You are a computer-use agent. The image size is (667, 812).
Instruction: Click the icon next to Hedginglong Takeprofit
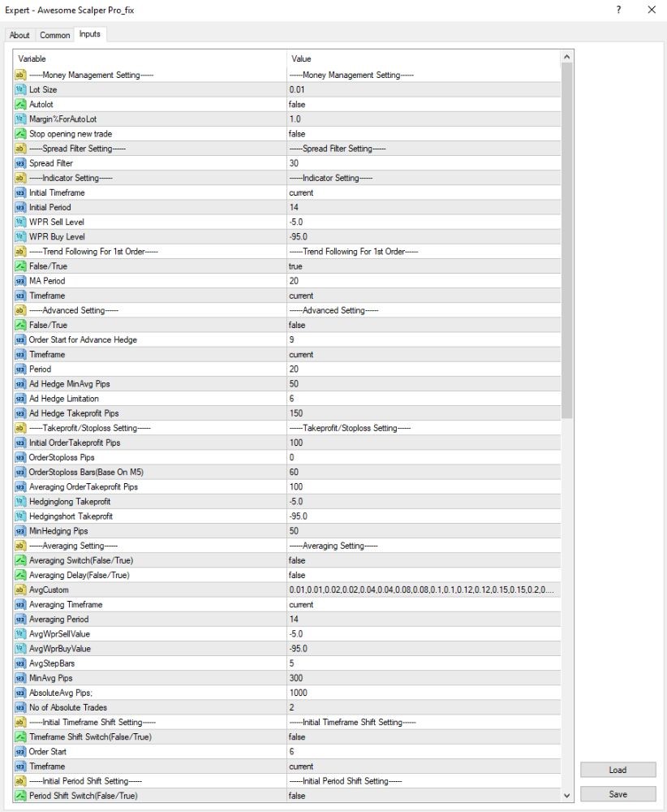click(x=20, y=501)
